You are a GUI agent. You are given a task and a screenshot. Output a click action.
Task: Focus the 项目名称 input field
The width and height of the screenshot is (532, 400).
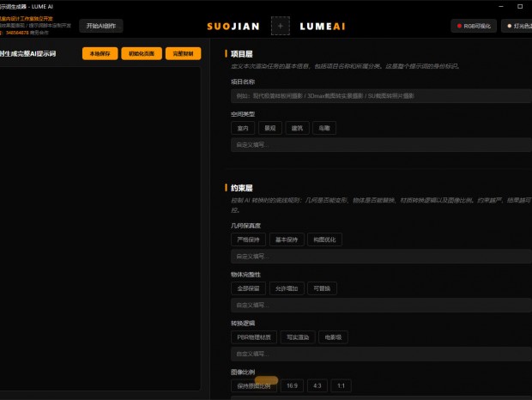point(381,96)
